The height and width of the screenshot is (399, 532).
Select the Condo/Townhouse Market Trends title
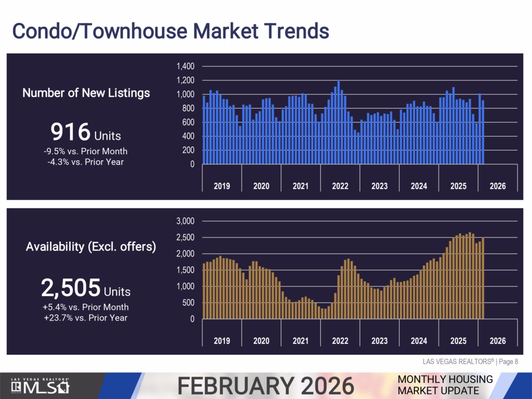pos(170,31)
